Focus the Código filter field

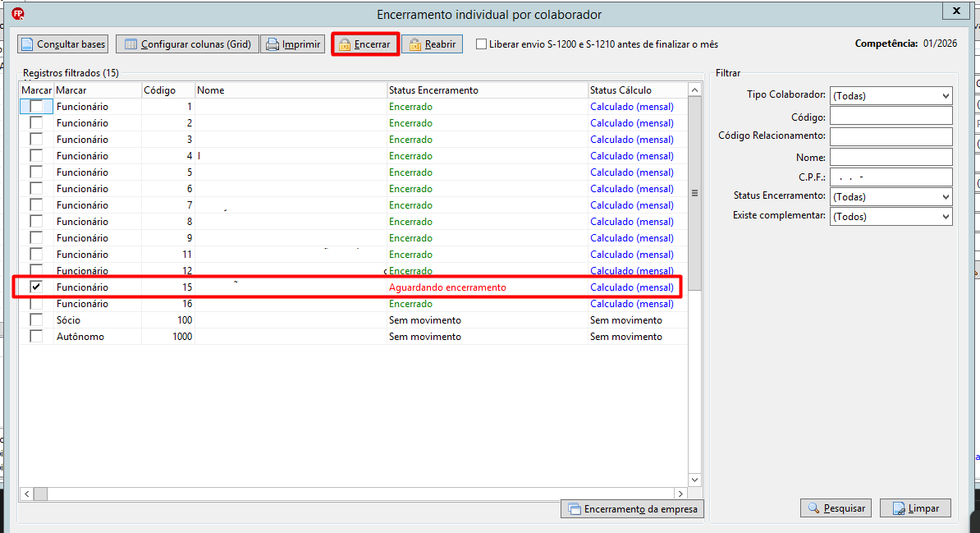click(891, 116)
